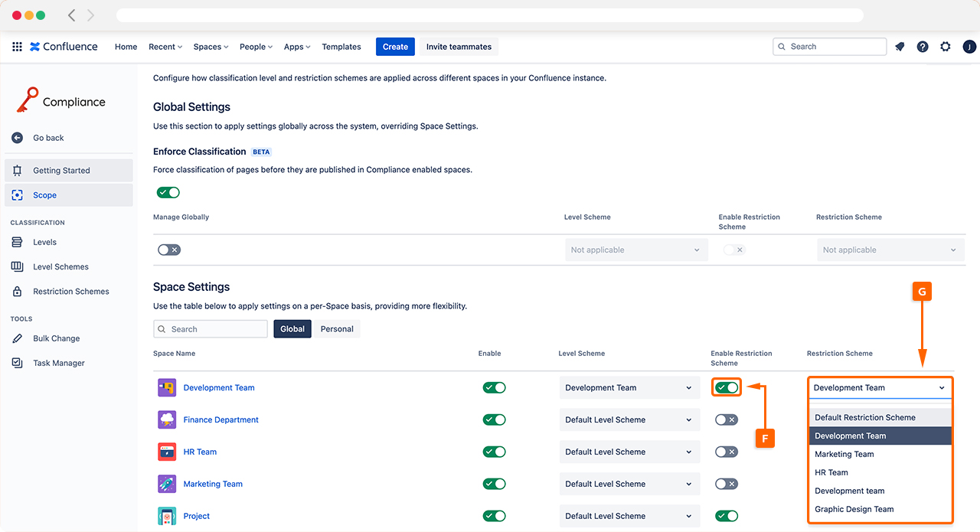Open the app switcher grid icon
The image size is (980, 532).
coord(17,47)
